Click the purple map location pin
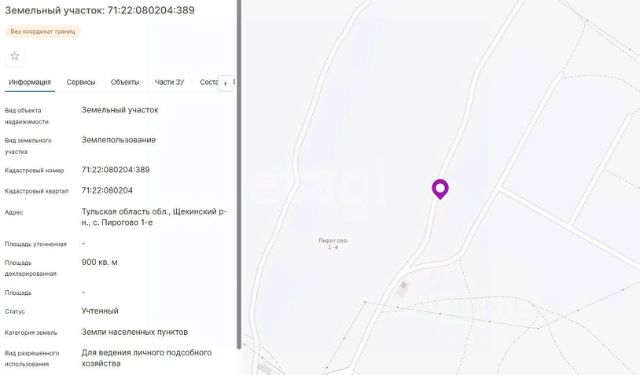Image resolution: width=640 pixels, height=375 pixels. pos(440,189)
